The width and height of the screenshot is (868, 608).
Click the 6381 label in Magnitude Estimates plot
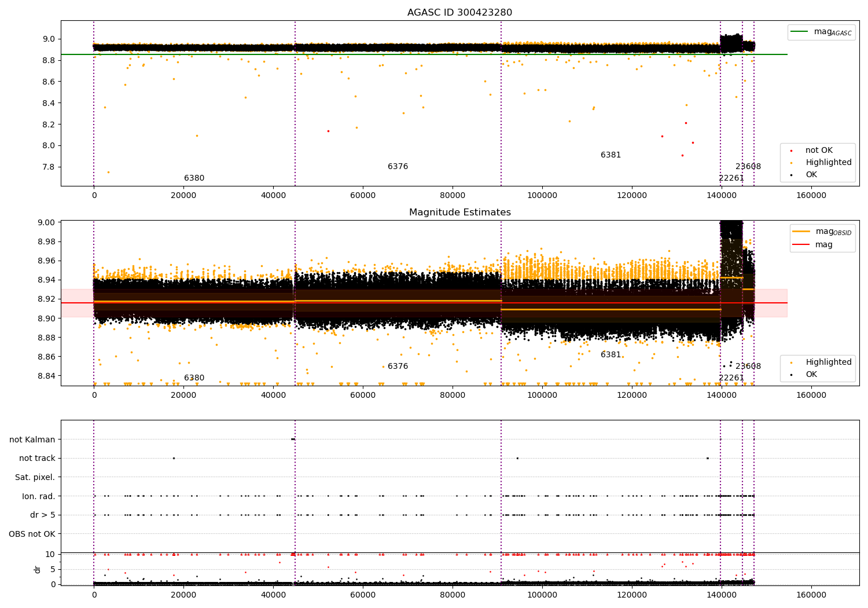click(x=610, y=355)
